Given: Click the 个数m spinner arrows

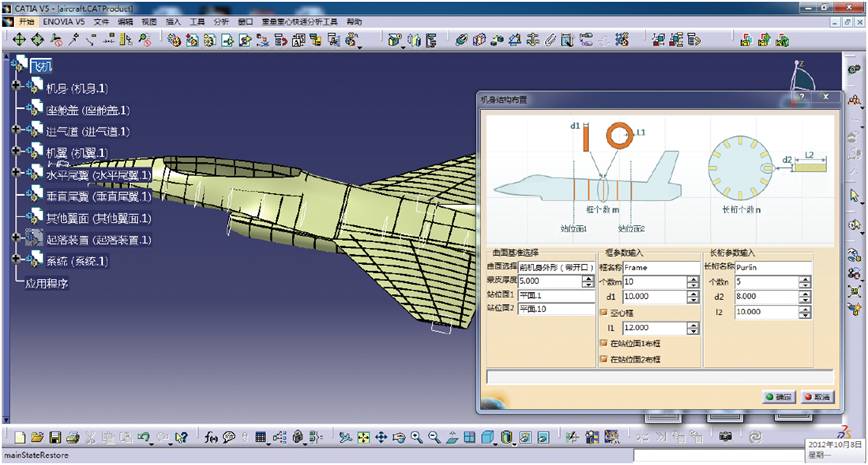Looking at the screenshot, I should tap(693, 282).
